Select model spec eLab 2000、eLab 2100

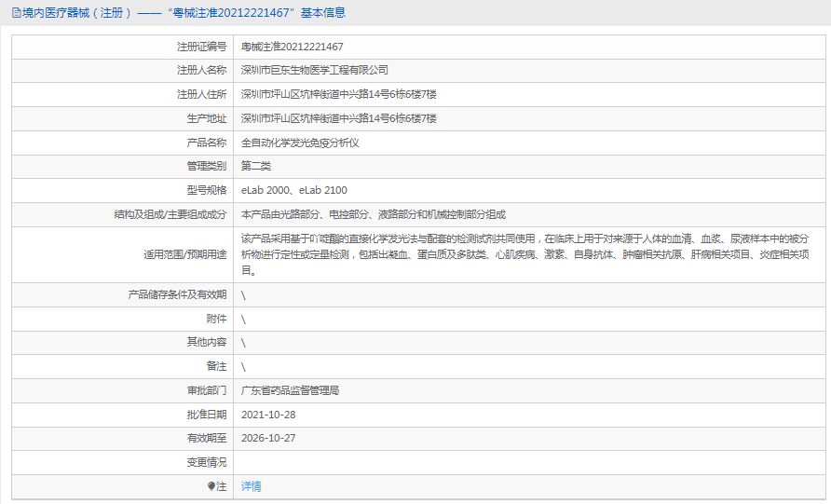tap(294, 190)
